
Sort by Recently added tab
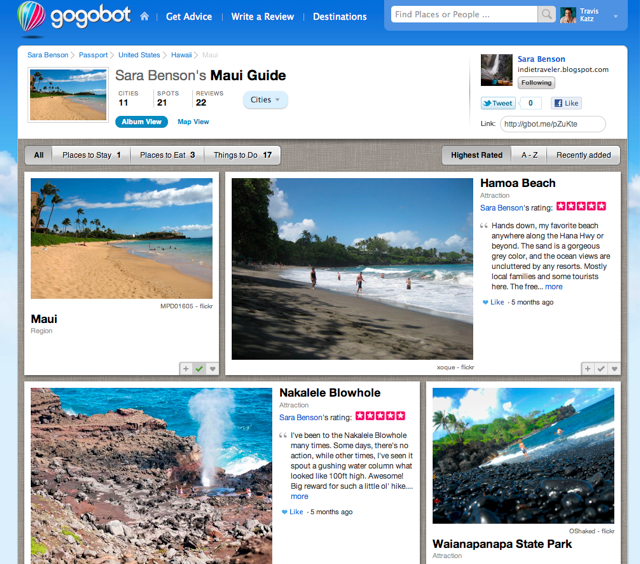click(583, 155)
